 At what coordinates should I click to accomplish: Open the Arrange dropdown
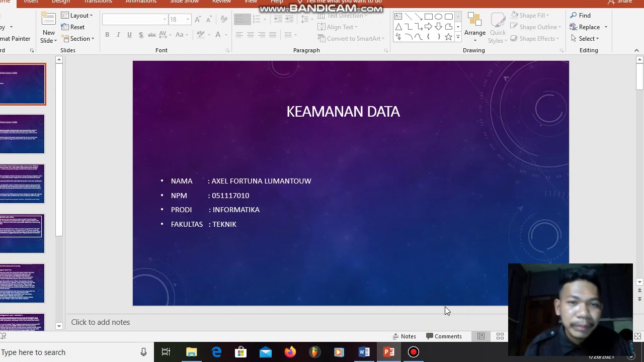coord(475,28)
